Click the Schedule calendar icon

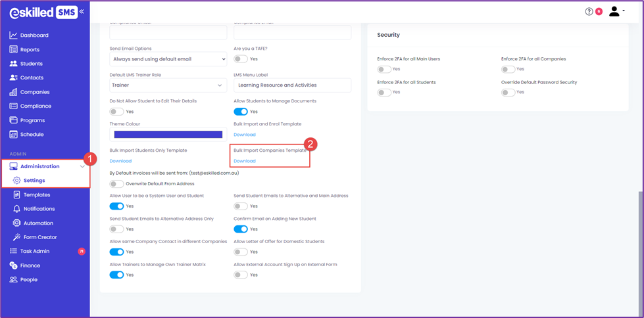[13, 134]
